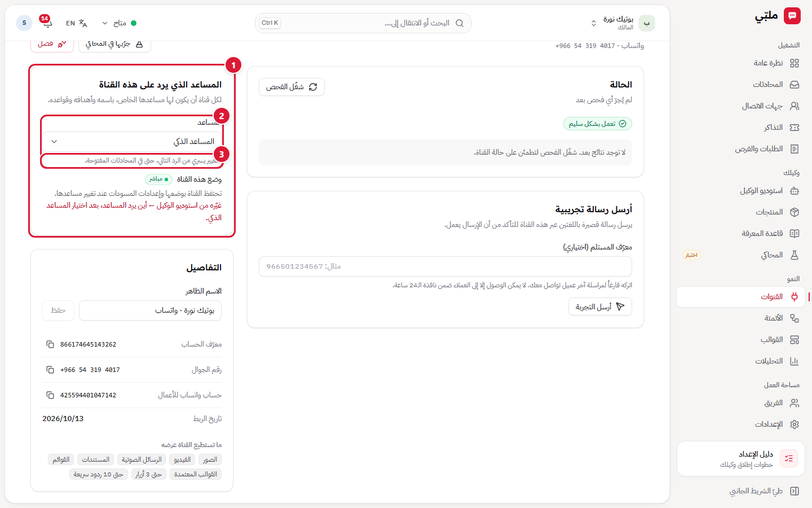812x508 pixels.
Task: Copy the حساب واتساب للأعمال ID
Action: pos(50,395)
